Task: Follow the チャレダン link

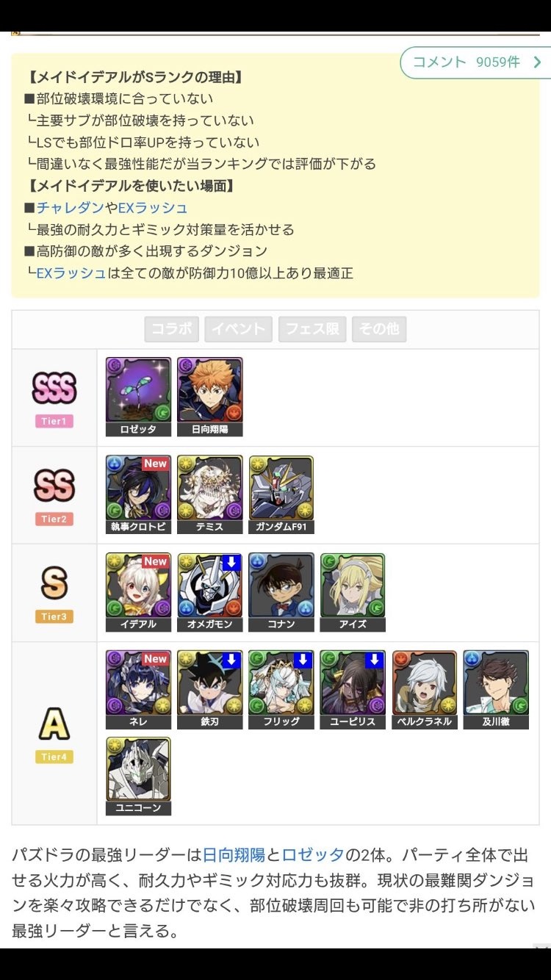Action: click(x=71, y=208)
